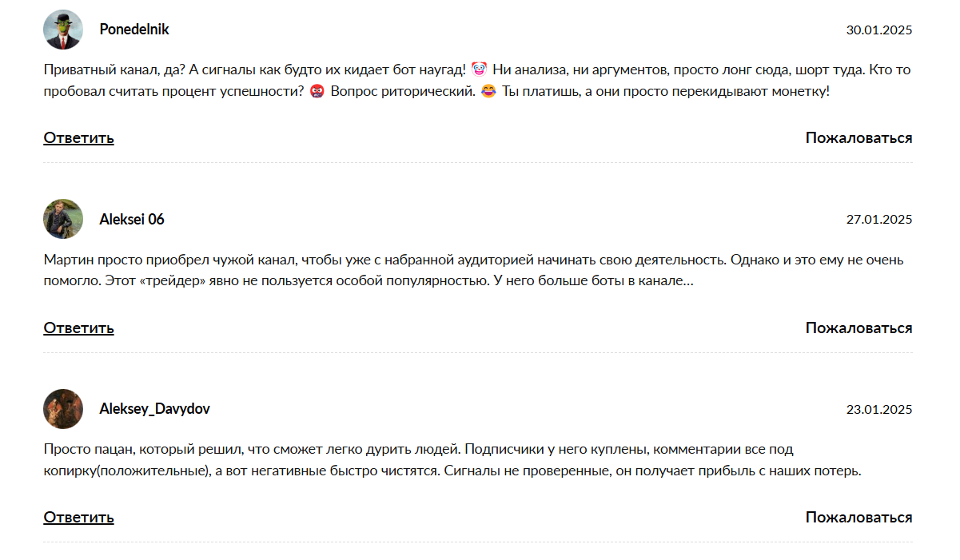Click the angry red face emoji
Viewport: 960px width, 560px height.
317,91
